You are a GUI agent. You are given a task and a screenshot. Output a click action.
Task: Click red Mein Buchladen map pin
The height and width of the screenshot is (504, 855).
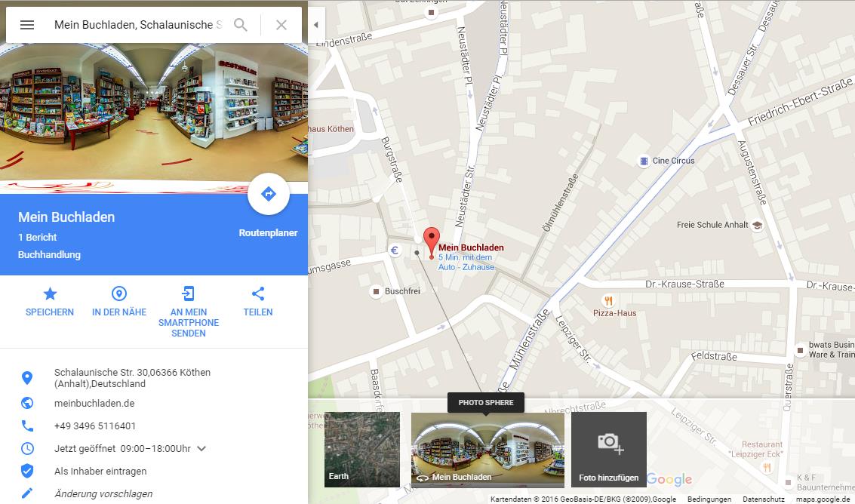pyautogui.click(x=432, y=243)
